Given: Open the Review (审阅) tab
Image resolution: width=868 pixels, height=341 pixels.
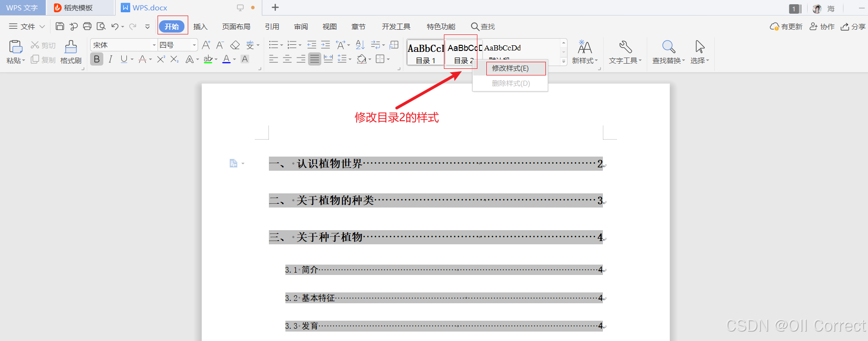Looking at the screenshot, I should tap(301, 26).
